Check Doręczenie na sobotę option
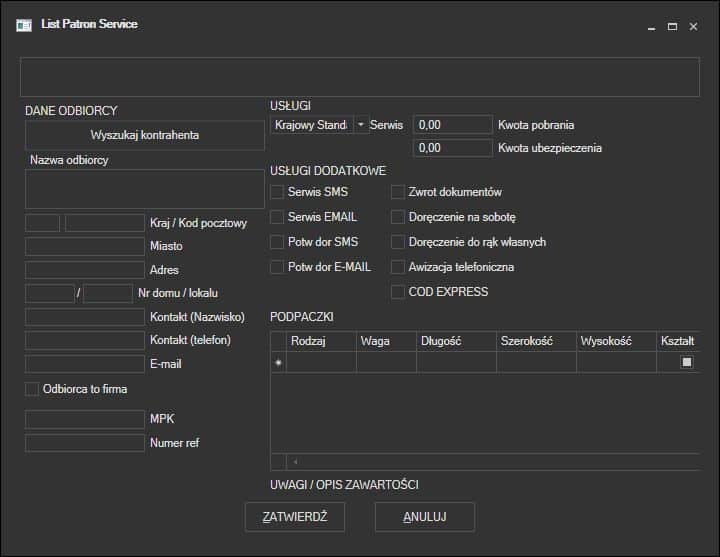This screenshot has width=720, height=557. click(398, 217)
